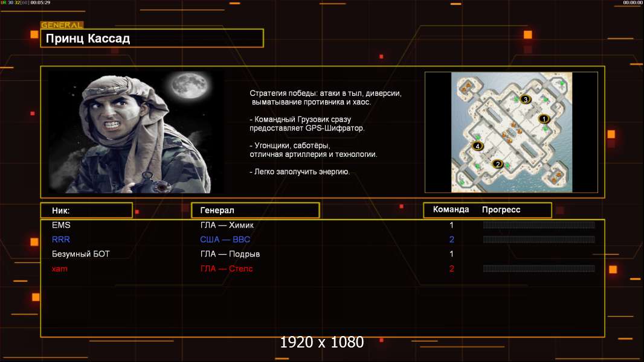644x362 pixels.
Task: Click EMS loading progress bar
Action: 539,224
